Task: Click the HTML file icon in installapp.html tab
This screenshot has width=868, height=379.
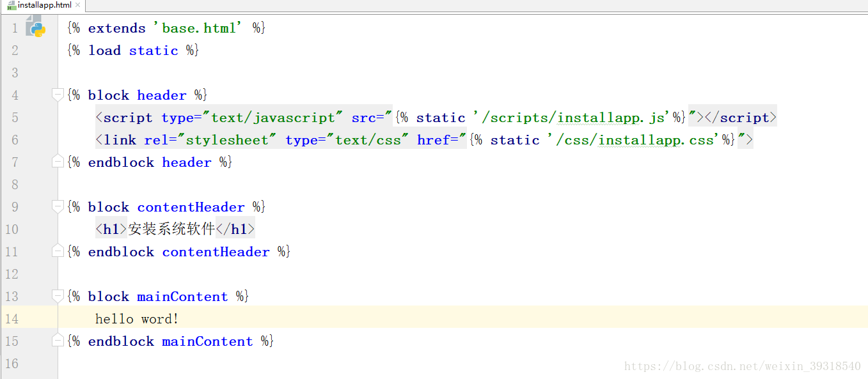Action: [x=12, y=5]
